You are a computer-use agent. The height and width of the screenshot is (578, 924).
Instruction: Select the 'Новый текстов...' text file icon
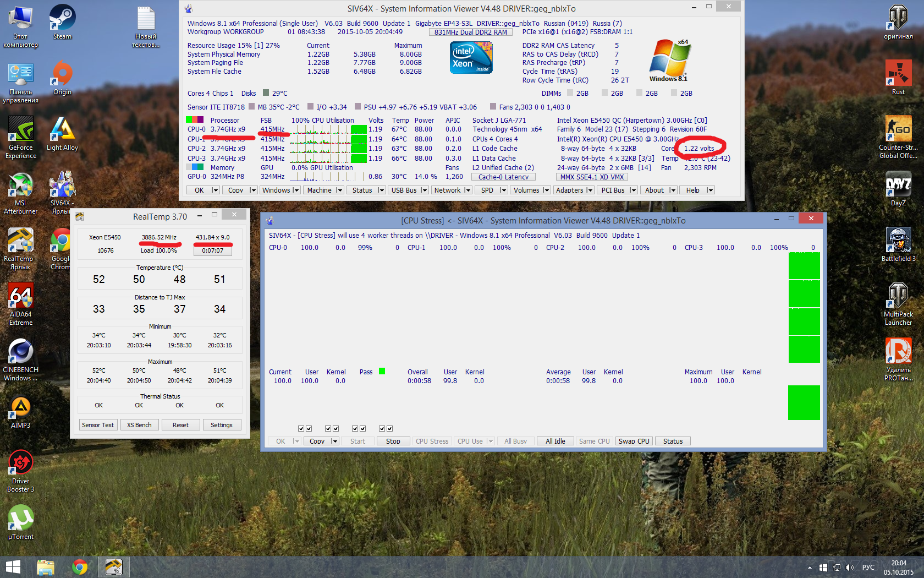point(146,26)
